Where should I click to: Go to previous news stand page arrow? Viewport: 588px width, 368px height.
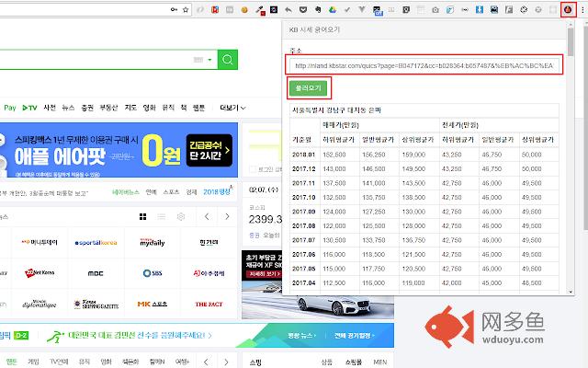(207, 216)
